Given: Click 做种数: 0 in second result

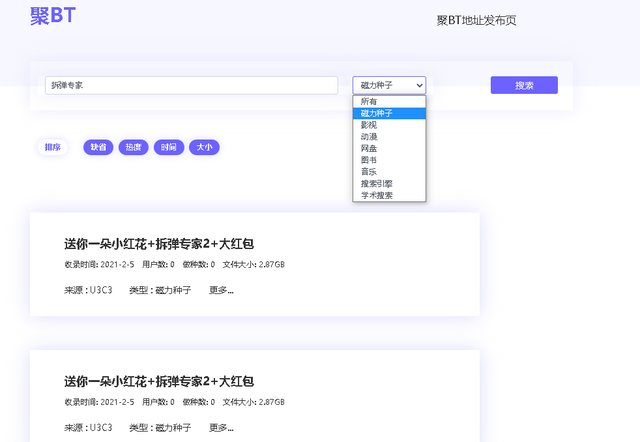Looking at the screenshot, I should [x=199, y=402].
